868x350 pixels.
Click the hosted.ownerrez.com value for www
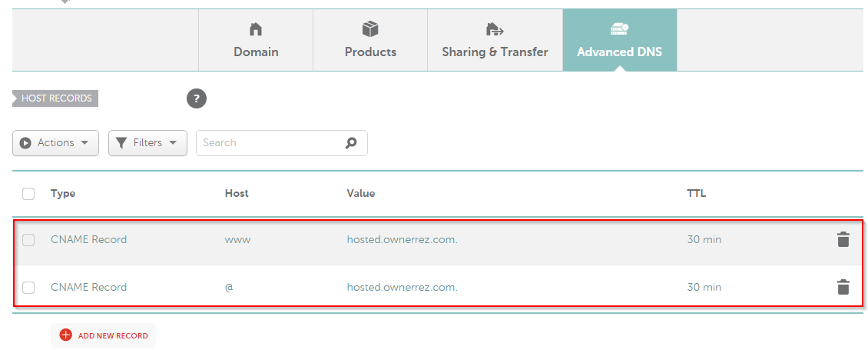pyautogui.click(x=403, y=240)
